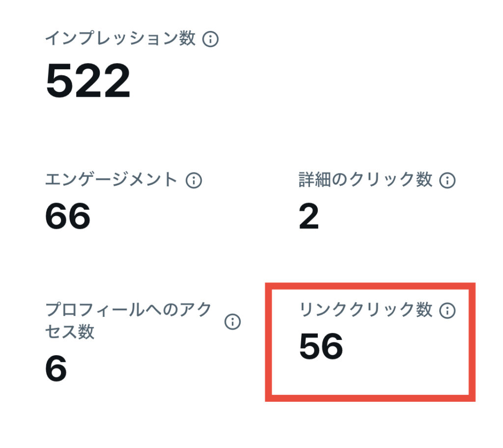The height and width of the screenshot is (448, 503).
Task: Show info for プロフィールへのアクセス数 via its icon
Action: pyautogui.click(x=232, y=322)
